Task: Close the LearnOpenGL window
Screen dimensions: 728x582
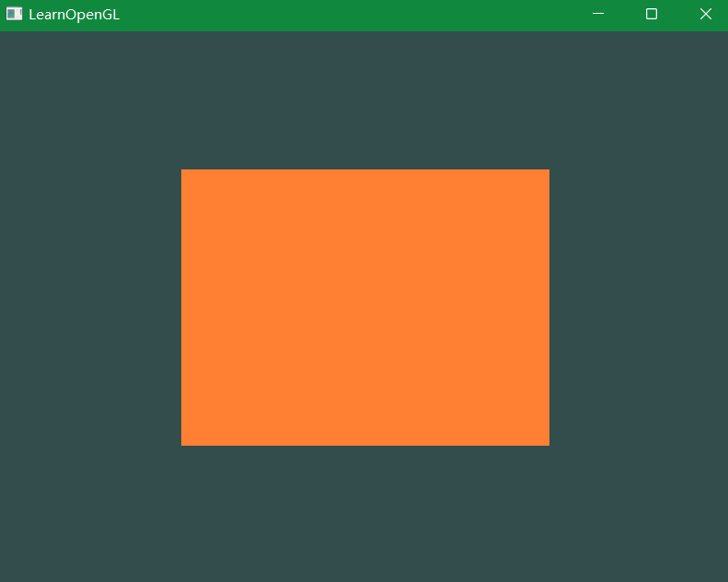Action: [706, 14]
